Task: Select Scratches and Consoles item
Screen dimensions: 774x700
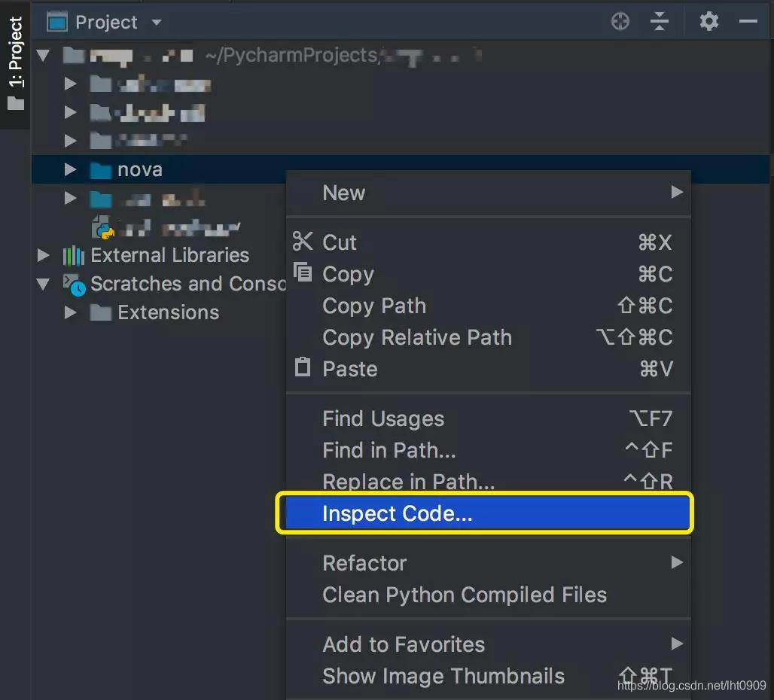Action: click(x=188, y=284)
